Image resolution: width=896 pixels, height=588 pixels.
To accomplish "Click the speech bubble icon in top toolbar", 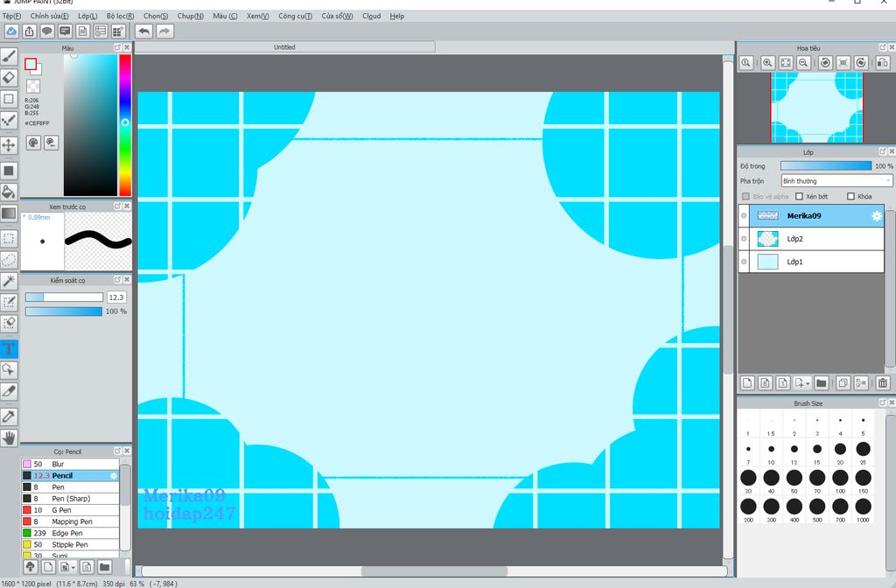I will [x=47, y=31].
